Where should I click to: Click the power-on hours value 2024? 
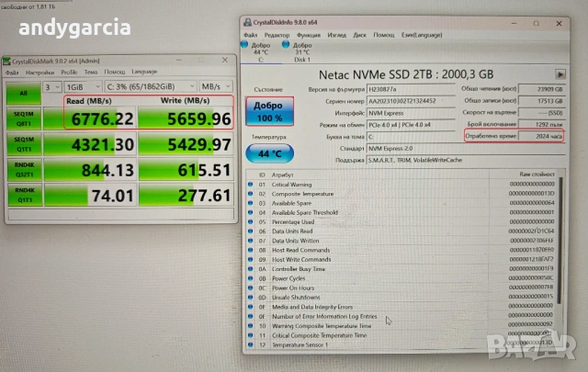click(541, 136)
